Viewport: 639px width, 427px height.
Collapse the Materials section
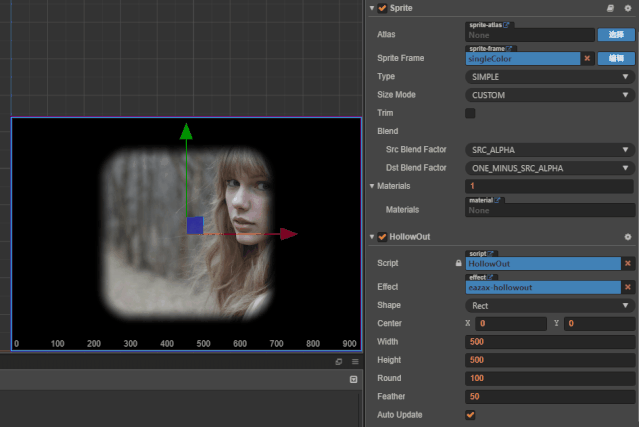[371, 186]
